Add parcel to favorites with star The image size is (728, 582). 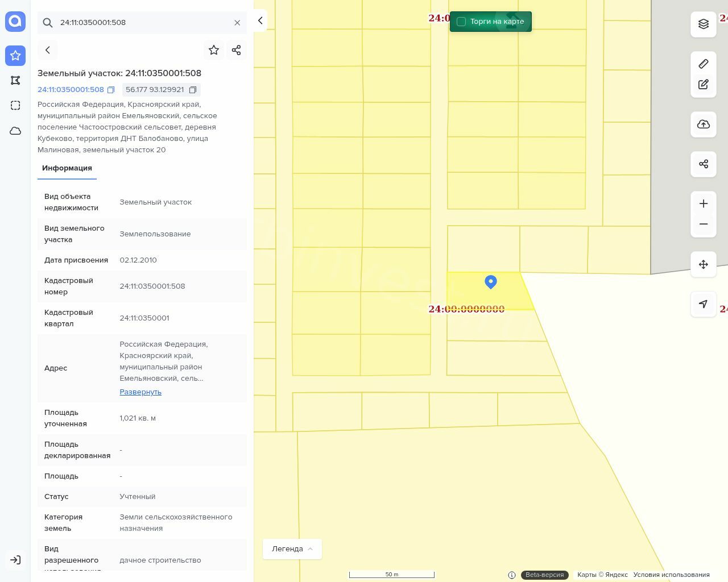214,50
